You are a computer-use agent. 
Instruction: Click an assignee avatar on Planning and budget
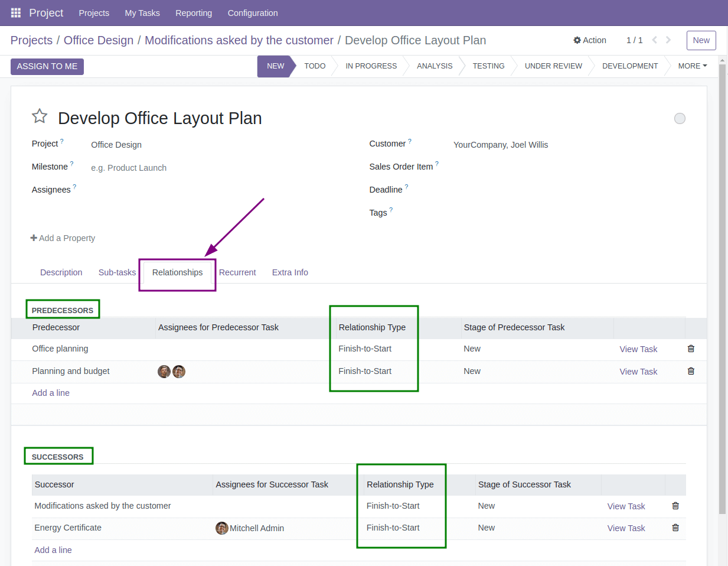click(164, 371)
